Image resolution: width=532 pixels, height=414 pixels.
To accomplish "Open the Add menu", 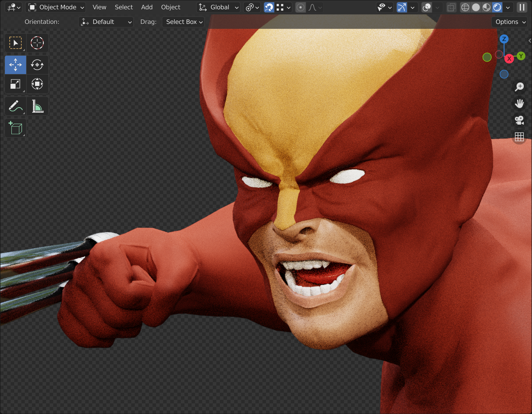I will click(147, 7).
